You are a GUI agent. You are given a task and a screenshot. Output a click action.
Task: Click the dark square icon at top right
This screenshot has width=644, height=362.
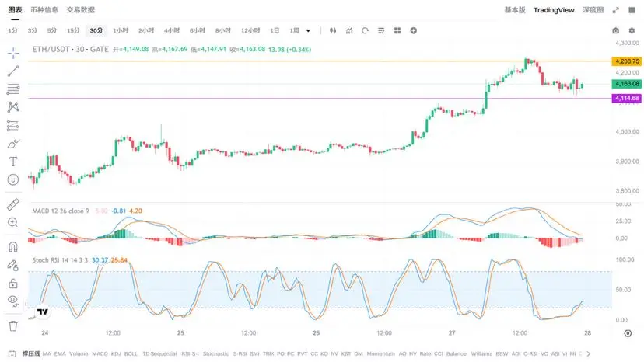(x=632, y=10)
